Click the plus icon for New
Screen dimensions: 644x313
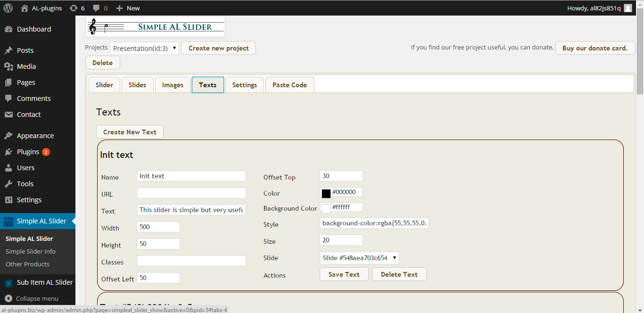(119, 8)
